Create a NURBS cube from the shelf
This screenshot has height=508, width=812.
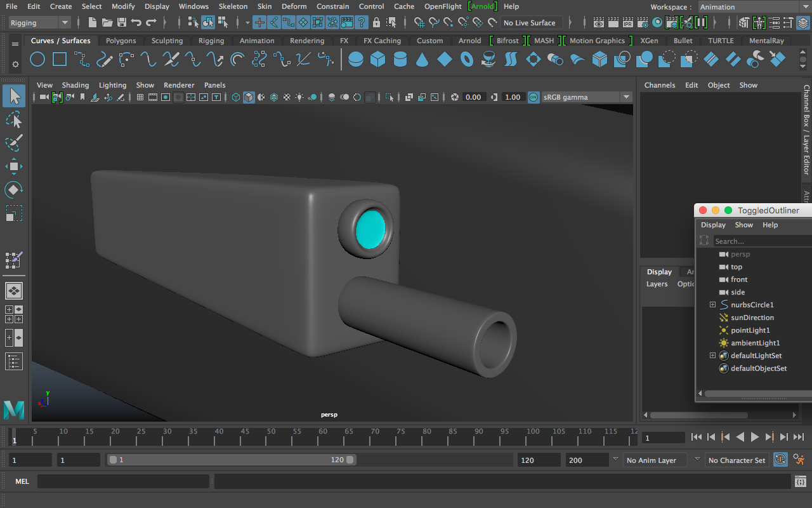[378, 60]
